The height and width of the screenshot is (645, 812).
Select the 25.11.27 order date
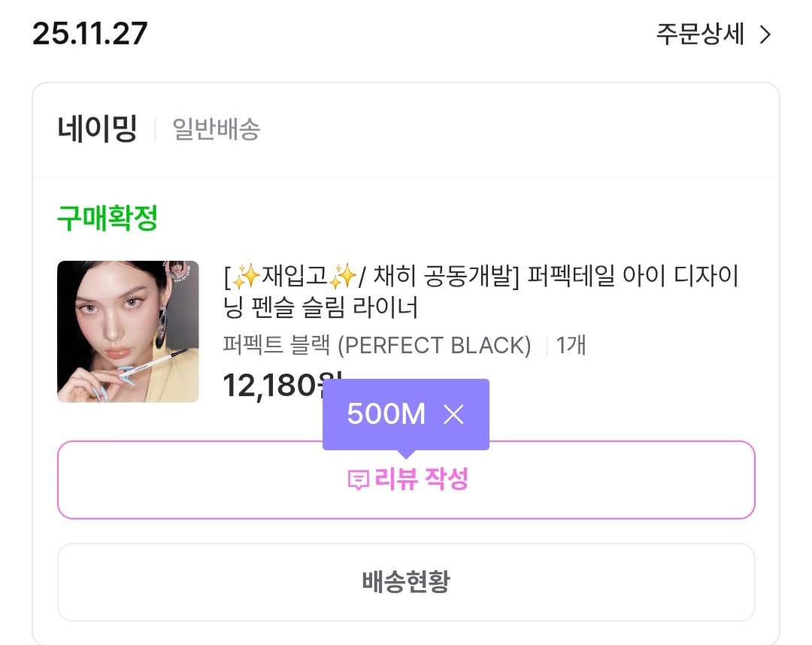[90, 34]
